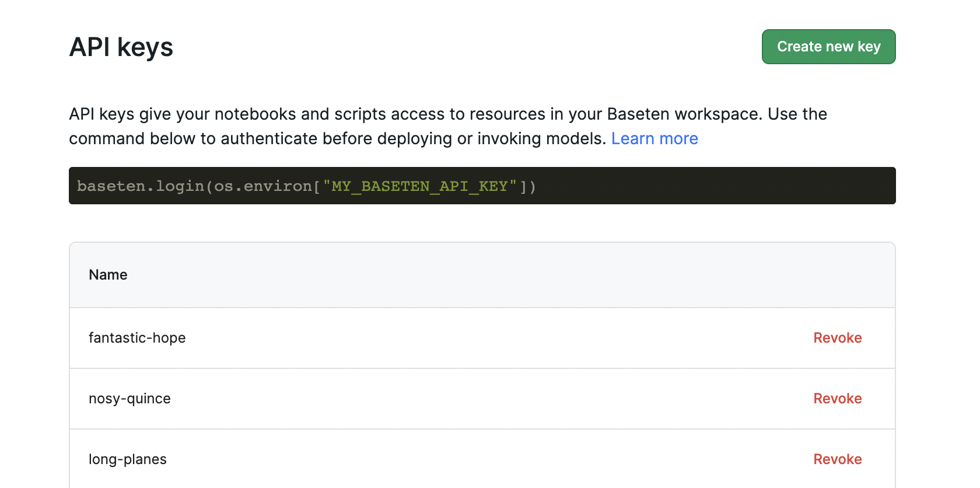Click the API keys page heading

coord(121,47)
